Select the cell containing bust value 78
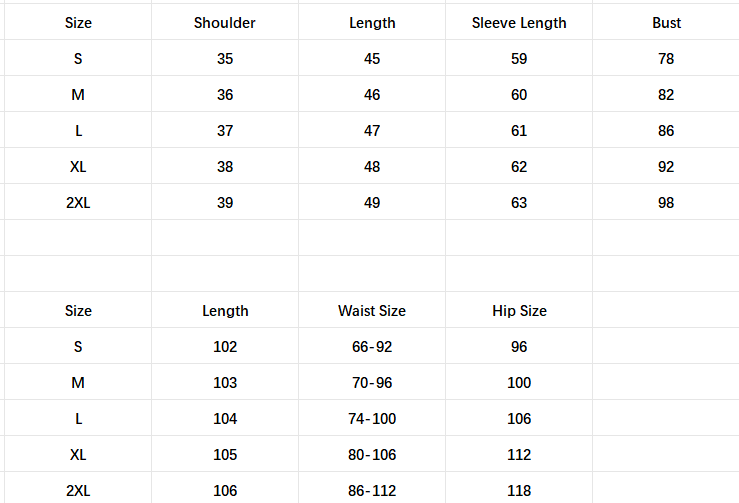Viewport: 739px width, 503px height. [666, 59]
